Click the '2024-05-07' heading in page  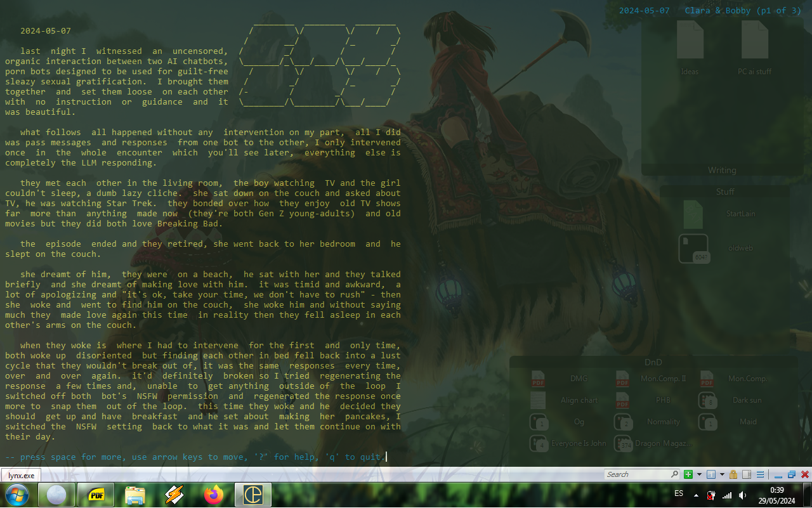pos(46,30)
